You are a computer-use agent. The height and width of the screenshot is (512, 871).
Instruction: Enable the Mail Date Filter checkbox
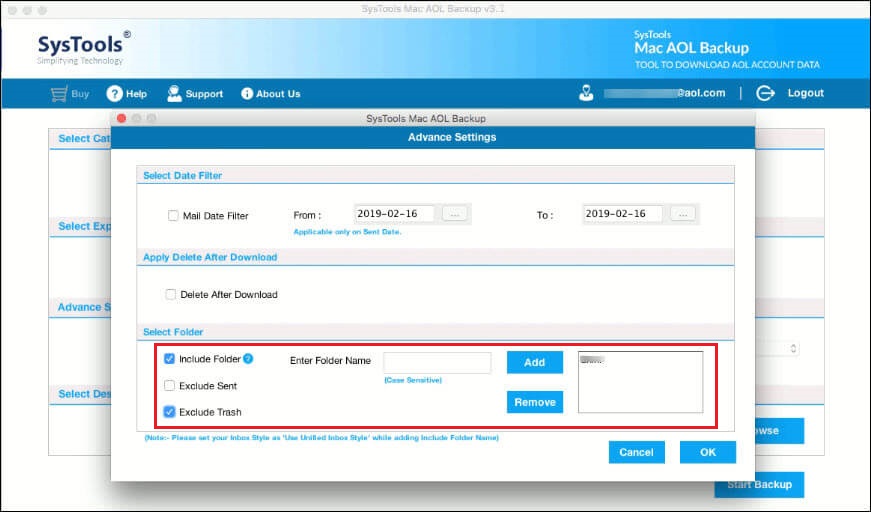coord(173,215)
